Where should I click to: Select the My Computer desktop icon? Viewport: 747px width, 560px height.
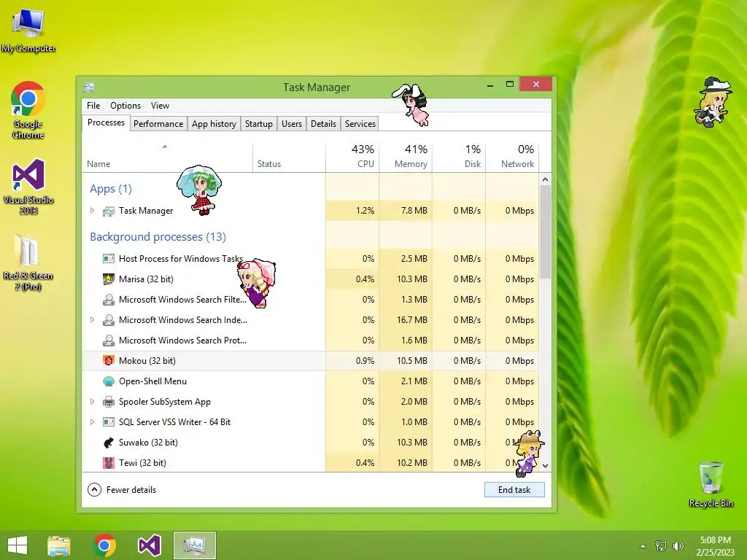tap(28, 31)
